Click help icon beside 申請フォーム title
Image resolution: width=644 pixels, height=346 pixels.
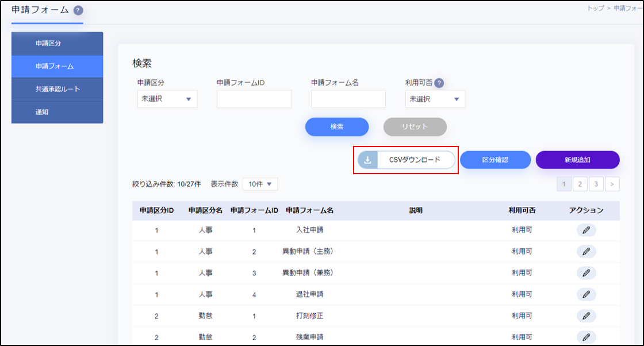(78, 11)
